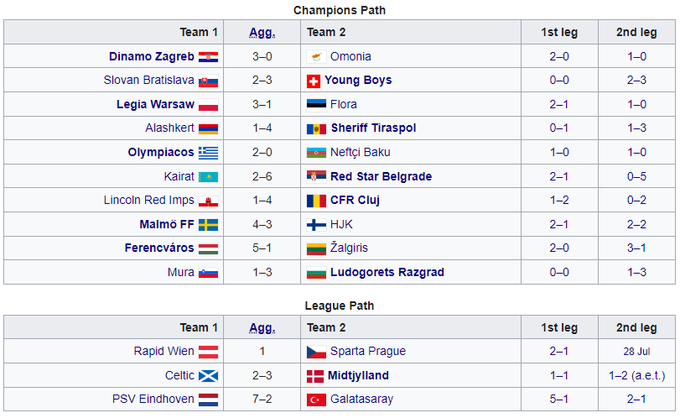Click the Serbia flag beside Red Star Belgrade
This screenshot has height=418, width=680.
coord(314,176)
